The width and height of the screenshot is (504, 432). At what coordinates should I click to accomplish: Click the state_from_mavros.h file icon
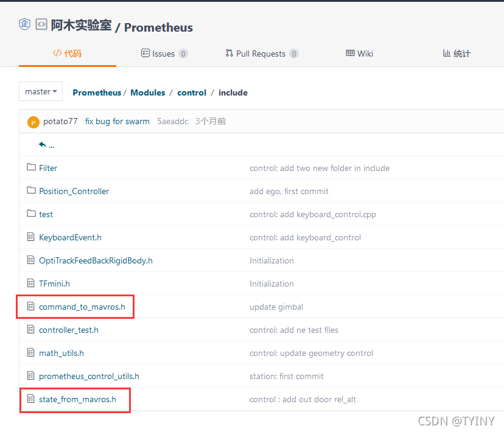tap(30, 399)
